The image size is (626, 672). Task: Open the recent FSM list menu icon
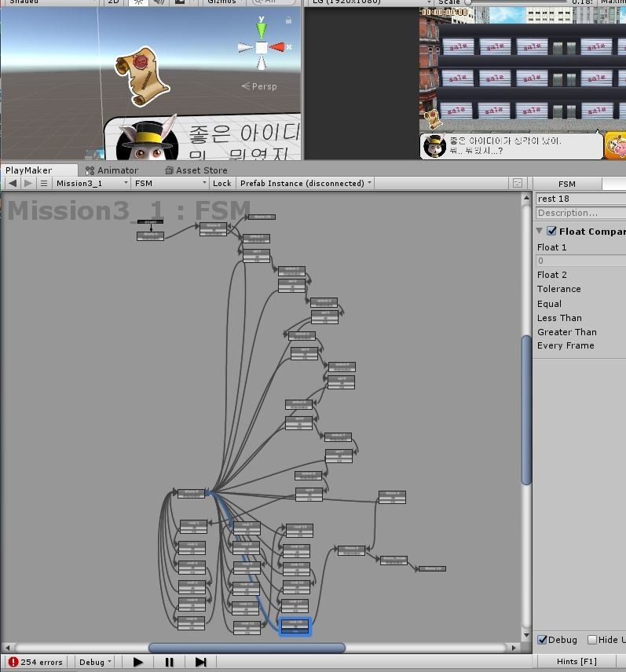click(44, 184)
